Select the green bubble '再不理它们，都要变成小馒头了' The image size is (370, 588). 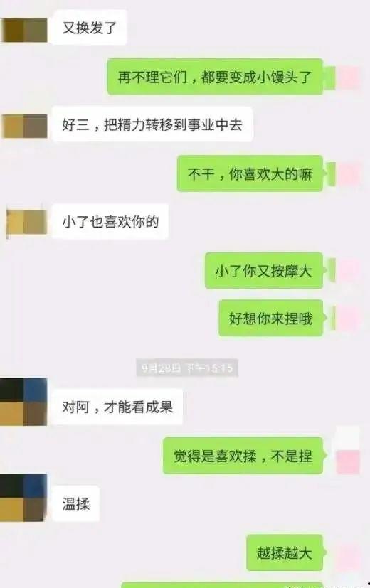coord(216,77)
